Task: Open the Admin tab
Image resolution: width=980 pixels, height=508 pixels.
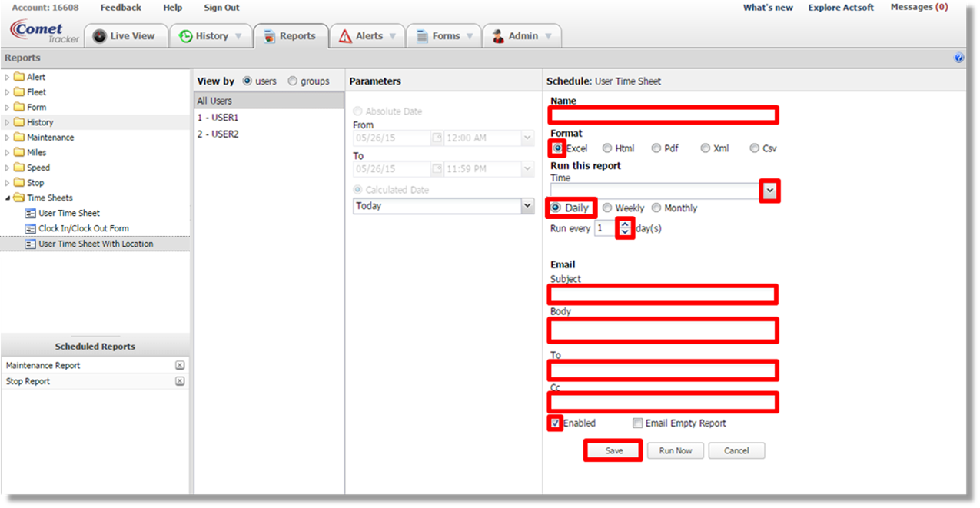Action: coord(522,36)
